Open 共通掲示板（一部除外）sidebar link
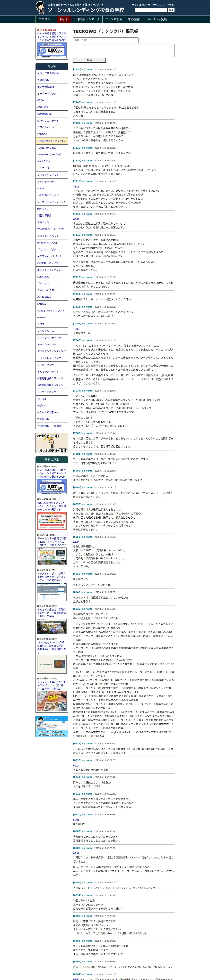The width and height of the screenshot is (210, 980). (x=52, y=426)
